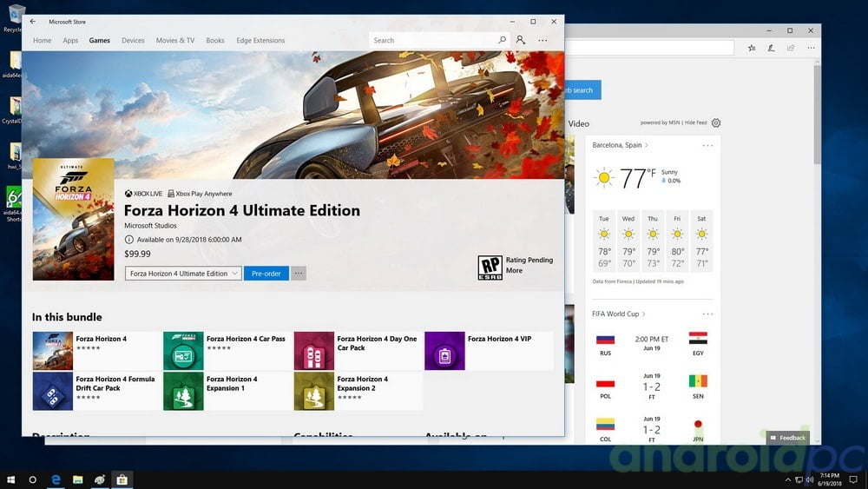This screenshot has height=489, width=868.
Task: Open the Action Center notifications icon
Action: [853, 479]
